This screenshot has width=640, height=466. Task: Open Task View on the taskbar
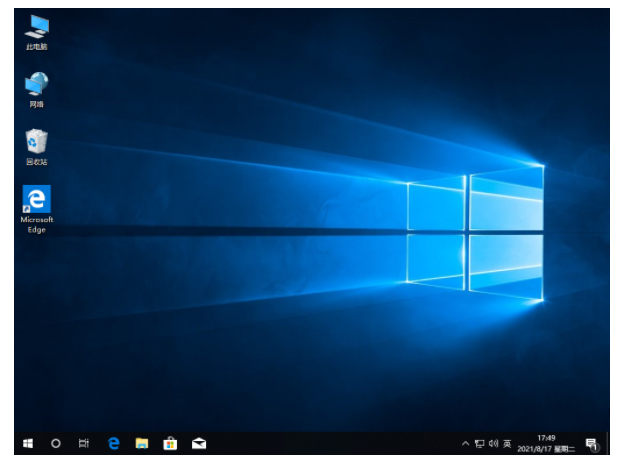tap(84, 444)
